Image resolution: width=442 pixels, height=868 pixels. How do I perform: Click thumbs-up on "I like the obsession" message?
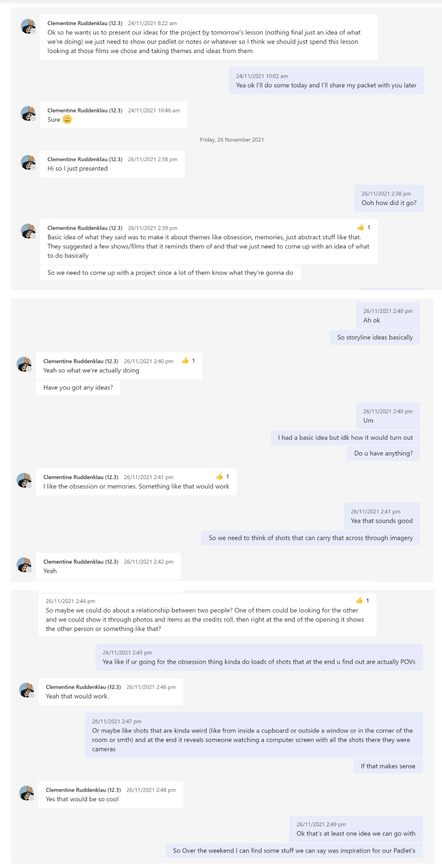click(219, 476)
